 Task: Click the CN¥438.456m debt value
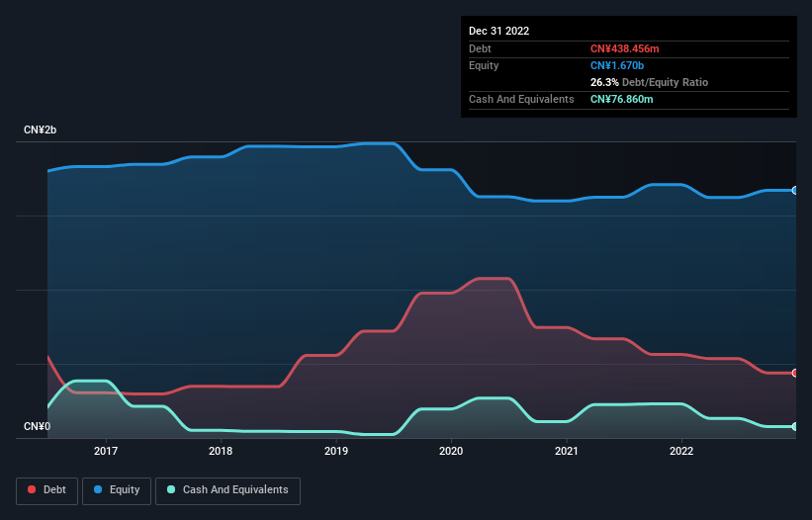coord(624,48)
